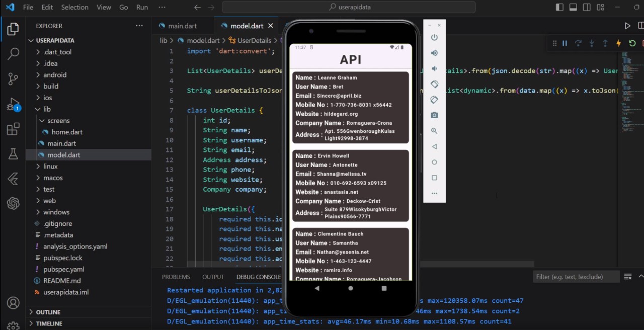This screenshot has height=330, width=644.
Task: Pause the running debug session
Action: coord(565,43)
